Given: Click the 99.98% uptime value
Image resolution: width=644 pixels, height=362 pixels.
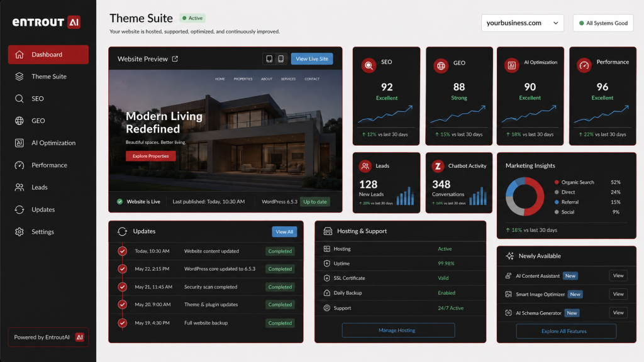Looking at the screenshot, I should click(x=446, y=263).
